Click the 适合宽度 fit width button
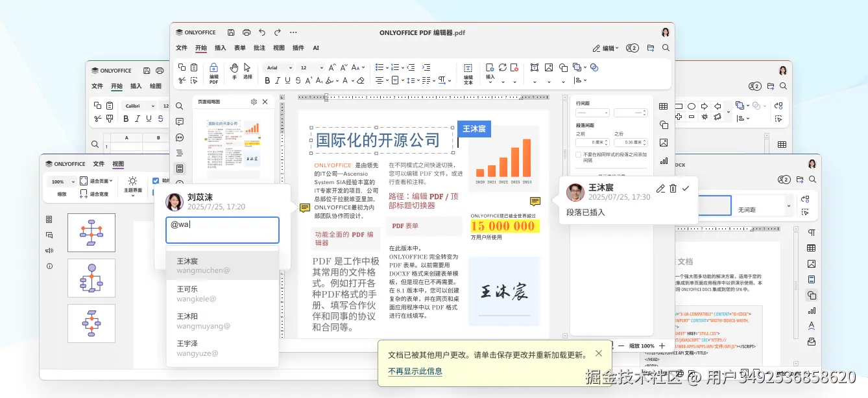Viewport: 868px width, 398px height. click(x=94, y=194)
